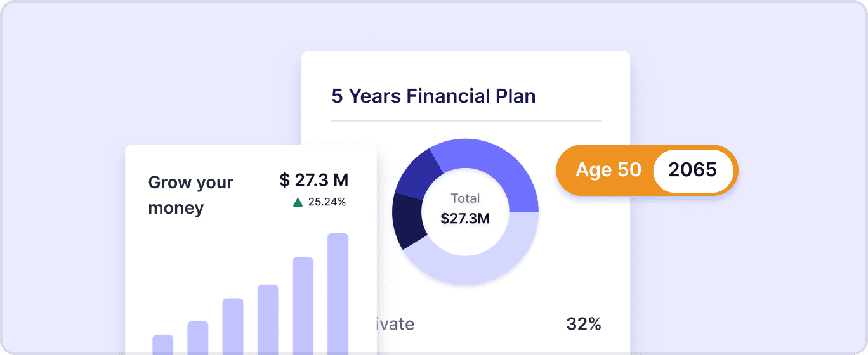Viewport: 868px width, 355px height.
Task: Click the 5 Years Financial Plan title
Action: coord(433,96)
